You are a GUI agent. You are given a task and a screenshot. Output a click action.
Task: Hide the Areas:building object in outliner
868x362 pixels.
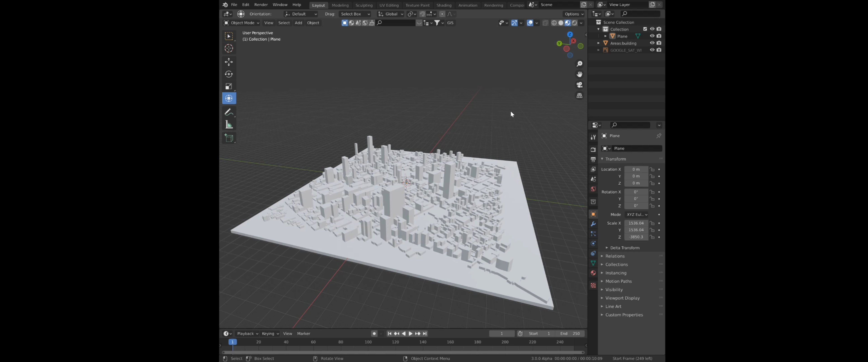coord(652,43)
